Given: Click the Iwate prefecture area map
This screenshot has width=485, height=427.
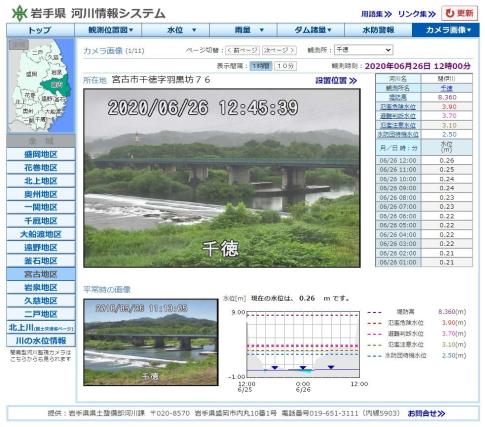Looking at the screenshot, I should [40, 86].
